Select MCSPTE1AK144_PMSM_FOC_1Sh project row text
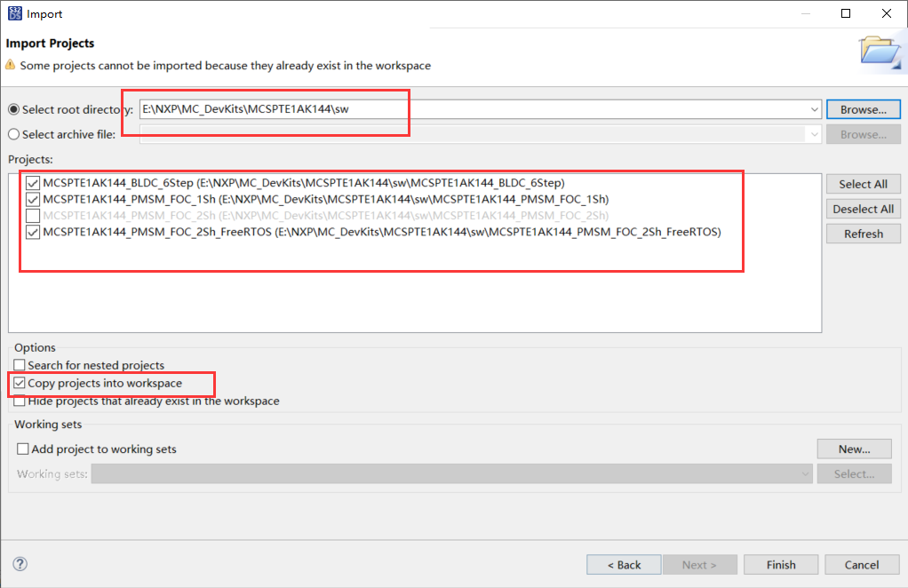908x588 pixels. tap(325, 199)
